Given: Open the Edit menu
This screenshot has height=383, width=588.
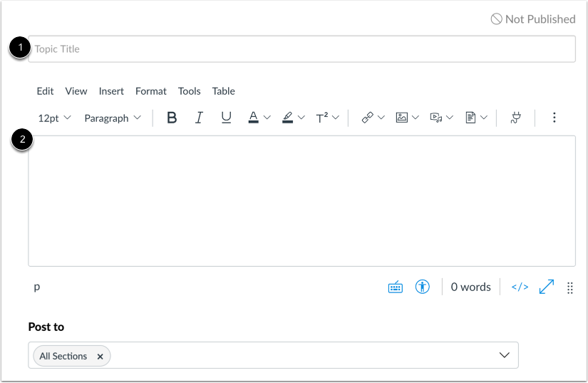Looking at the screenshot, I should 45,91.
